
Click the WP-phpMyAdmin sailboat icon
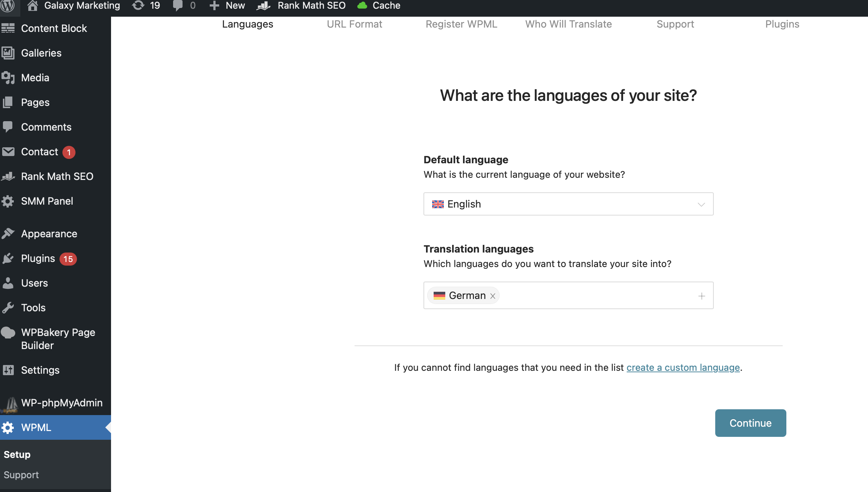click(x=10, y=405)
